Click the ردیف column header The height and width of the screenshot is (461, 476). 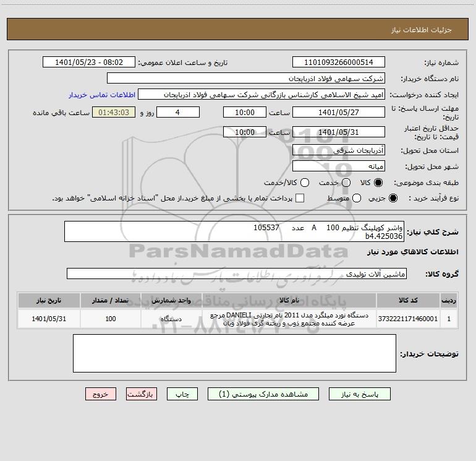(x=449, y=300)
